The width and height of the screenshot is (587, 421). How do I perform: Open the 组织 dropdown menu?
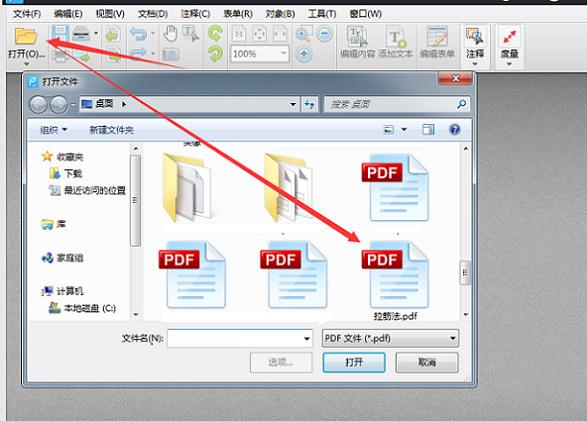[x=53, y=130]
